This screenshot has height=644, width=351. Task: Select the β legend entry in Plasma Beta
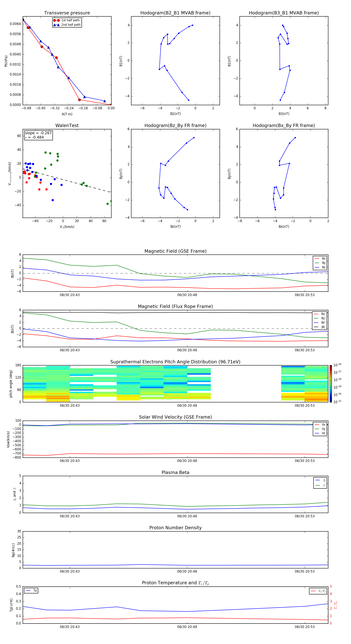coord(320,485)
